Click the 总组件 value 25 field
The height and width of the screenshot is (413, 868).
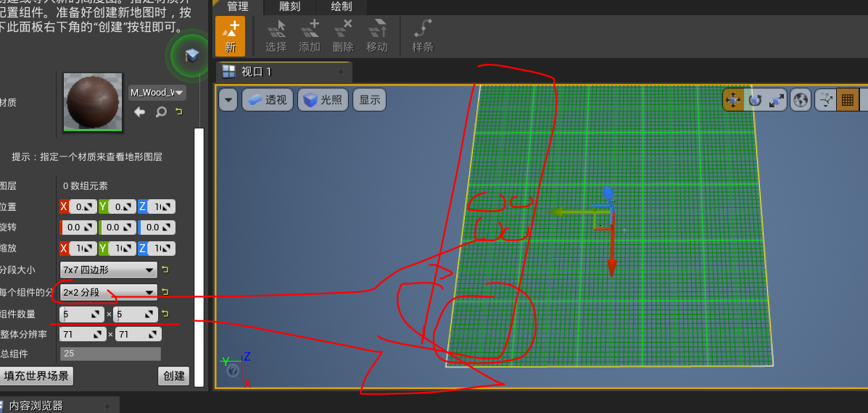(110, 354)
